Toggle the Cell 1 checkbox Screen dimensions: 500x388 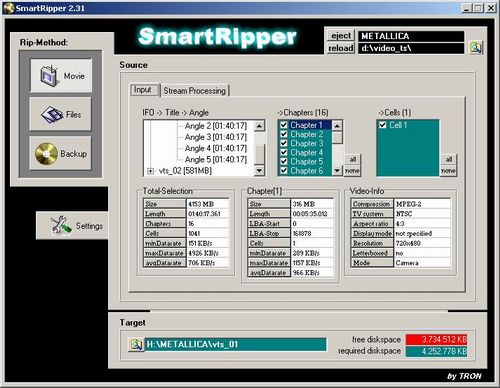(x=382, y=125)
